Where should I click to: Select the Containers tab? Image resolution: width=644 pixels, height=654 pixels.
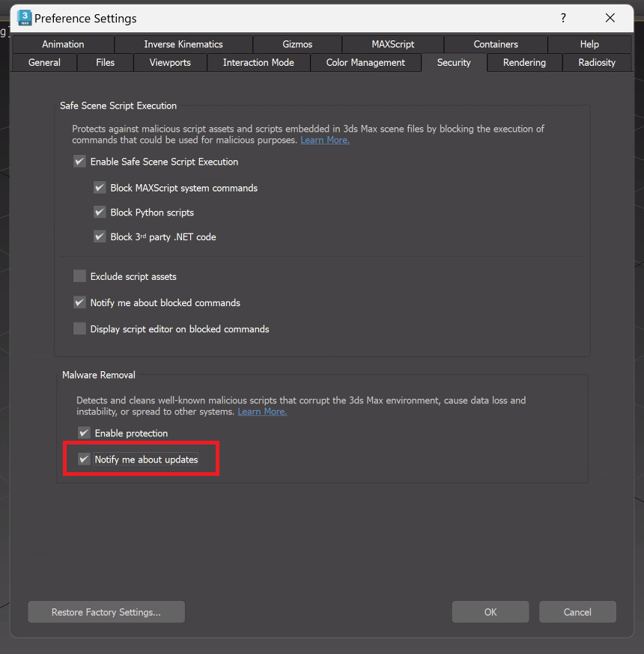tap(496, 44)
